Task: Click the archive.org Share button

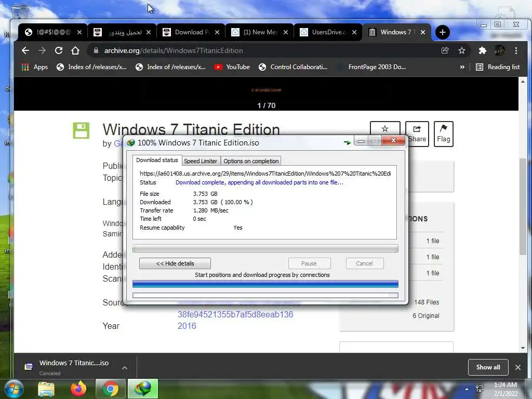Action: [417, 134]
